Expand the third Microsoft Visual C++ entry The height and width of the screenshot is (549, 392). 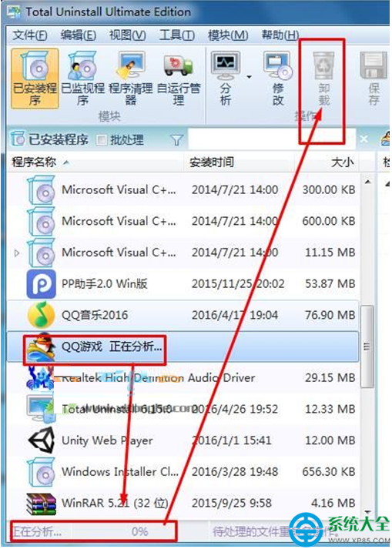click(x=16, y=253)
